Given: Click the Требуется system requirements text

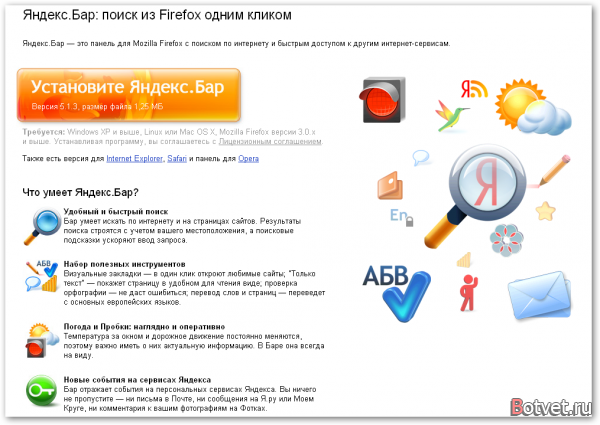Looking at the screenshot, I should [173, 137].
